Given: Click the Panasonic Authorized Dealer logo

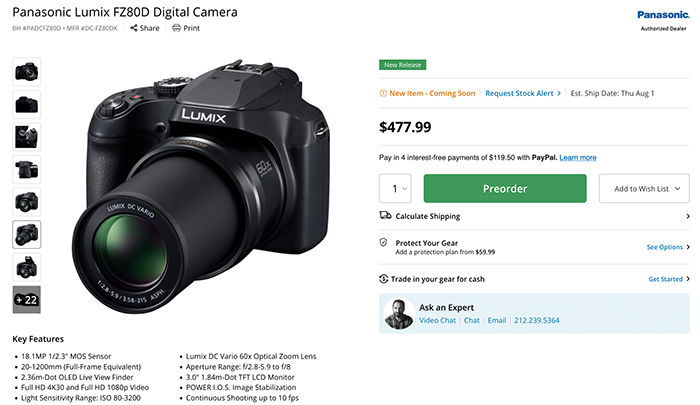Looking at the screenshot, I should 662,19.
